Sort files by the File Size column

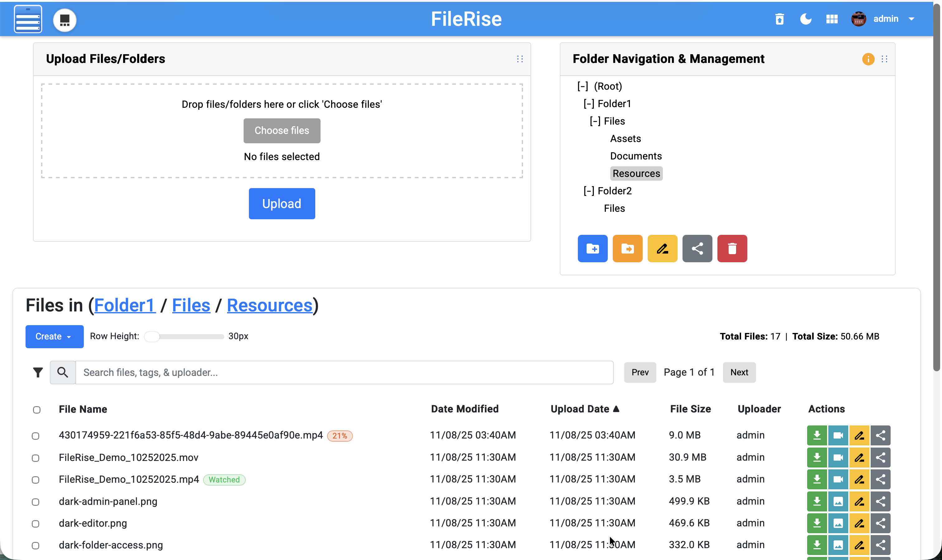click(x=690, y=409)
